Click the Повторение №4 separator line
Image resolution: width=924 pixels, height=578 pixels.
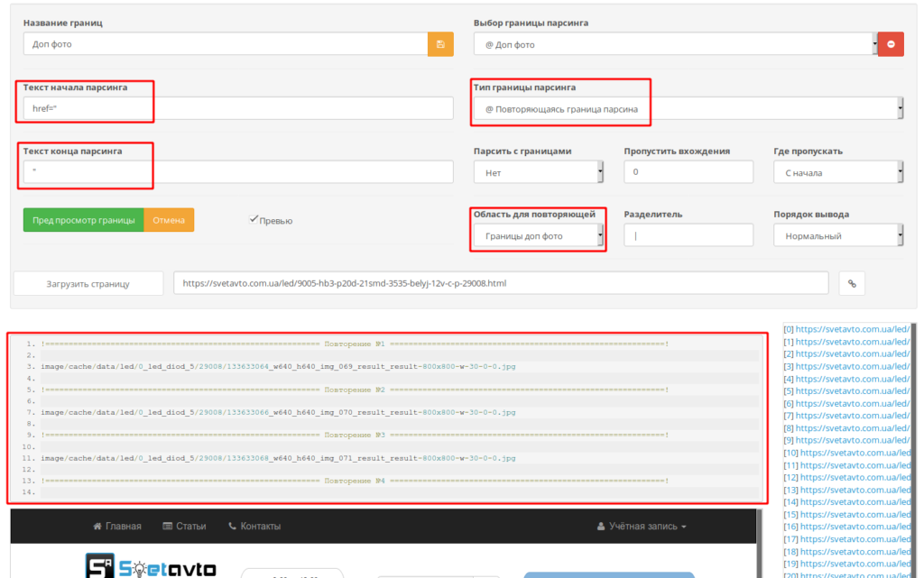pyautogui.click(x=355, y=481)
